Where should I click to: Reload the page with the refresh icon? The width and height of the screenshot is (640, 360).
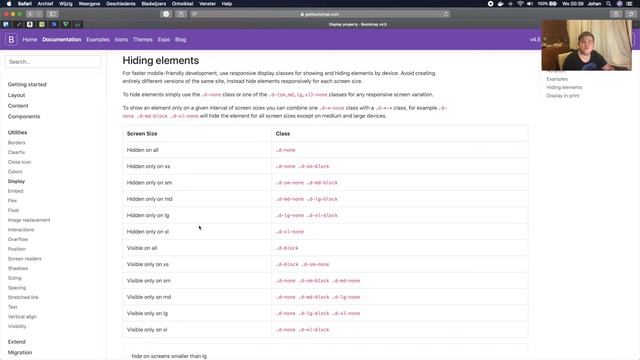[446, 14]
